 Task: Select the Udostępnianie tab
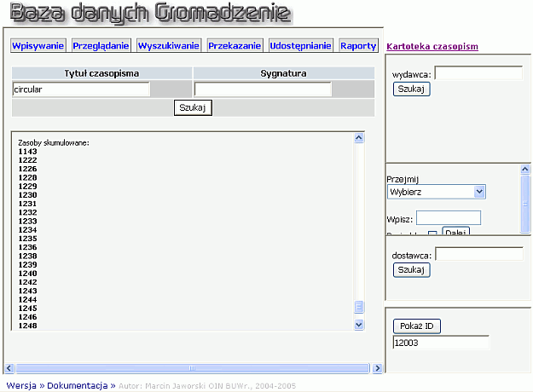click(x=300, y=45)
